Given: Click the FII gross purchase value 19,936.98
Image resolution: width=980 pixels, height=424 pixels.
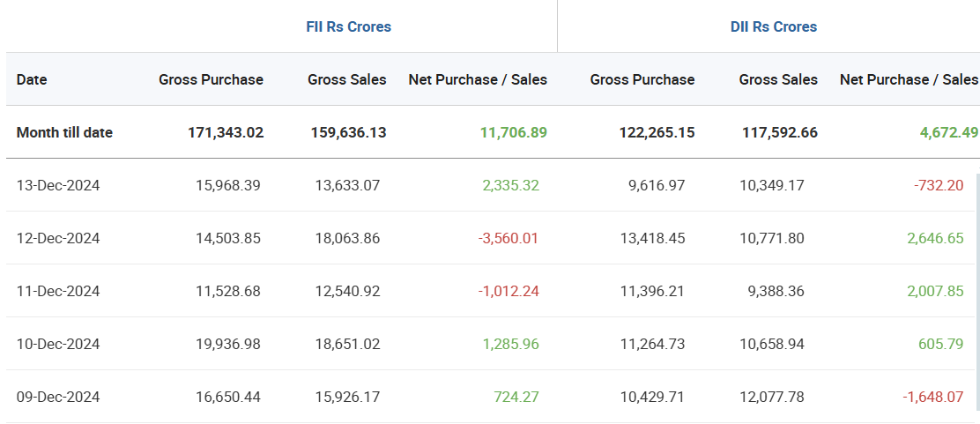Looking at the screenshot, I should point(227,344).
